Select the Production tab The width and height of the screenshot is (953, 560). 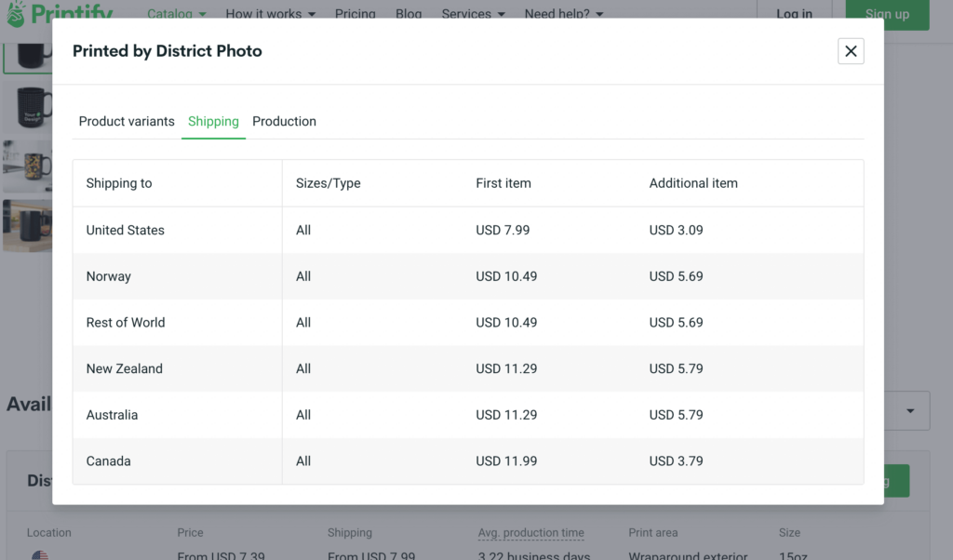(284, 121)
